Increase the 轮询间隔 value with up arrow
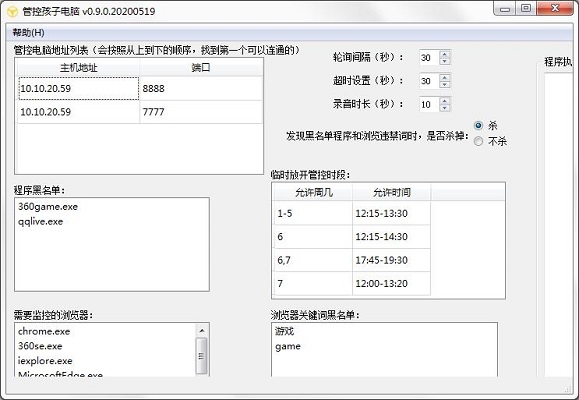 (445, 54)
